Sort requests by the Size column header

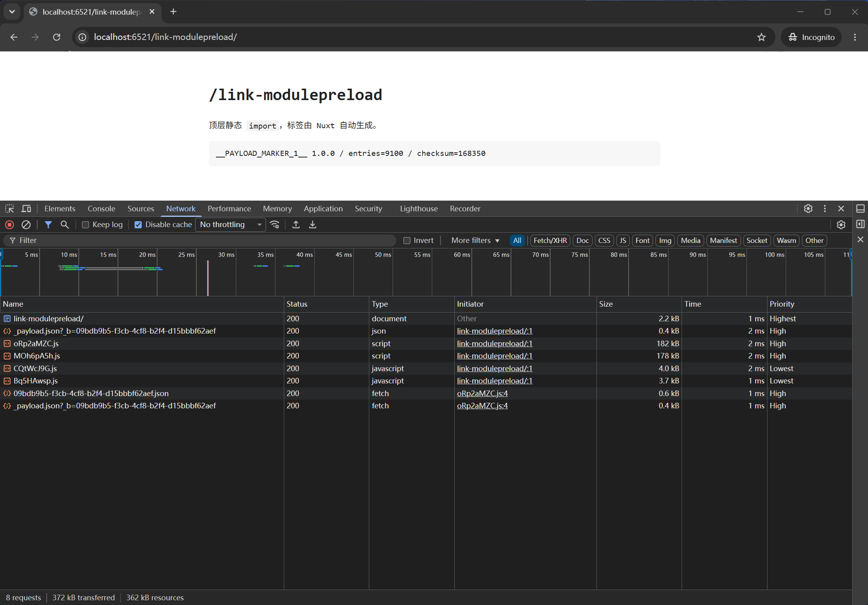coord(638,304)
